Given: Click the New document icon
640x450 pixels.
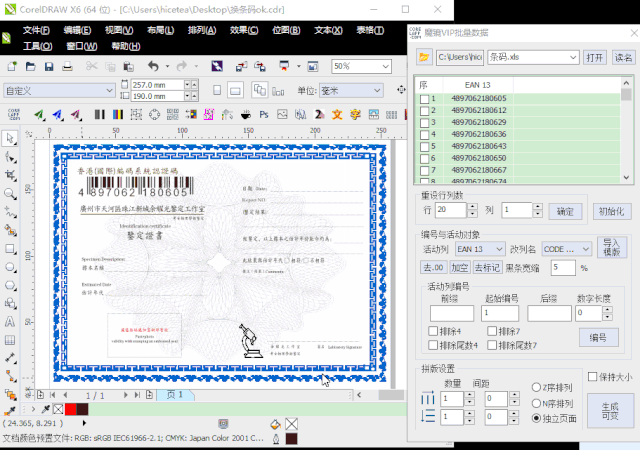Looking at the screenshot, I should click(12, 66).
